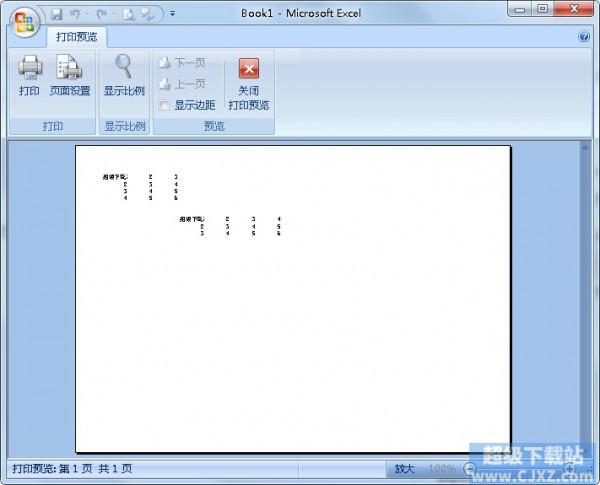Open the Undo history dropdown arrow
Viewport: 600px width, 485px height.
pos(88,14)
